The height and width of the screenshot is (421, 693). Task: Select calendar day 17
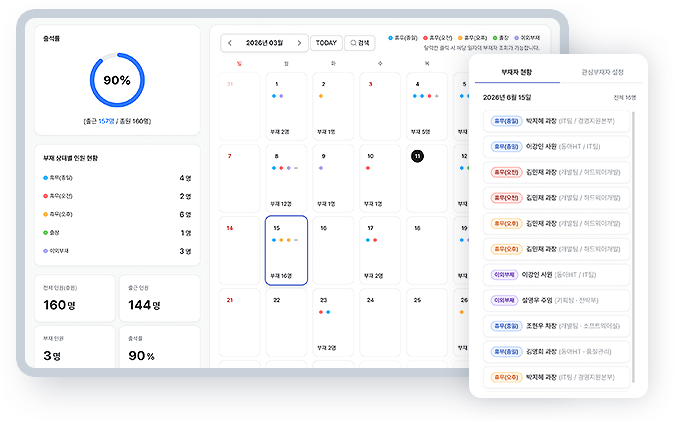[380, 250]
